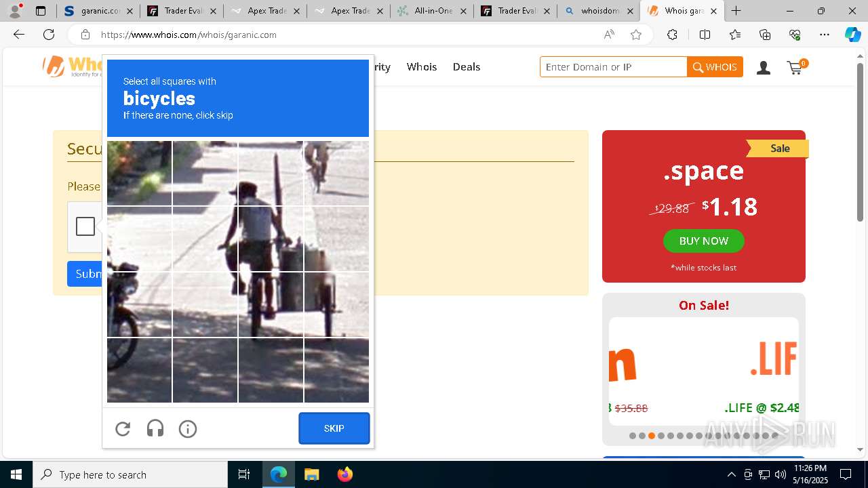Reload the captcha challenge images
868x488 pixels.
123,428
